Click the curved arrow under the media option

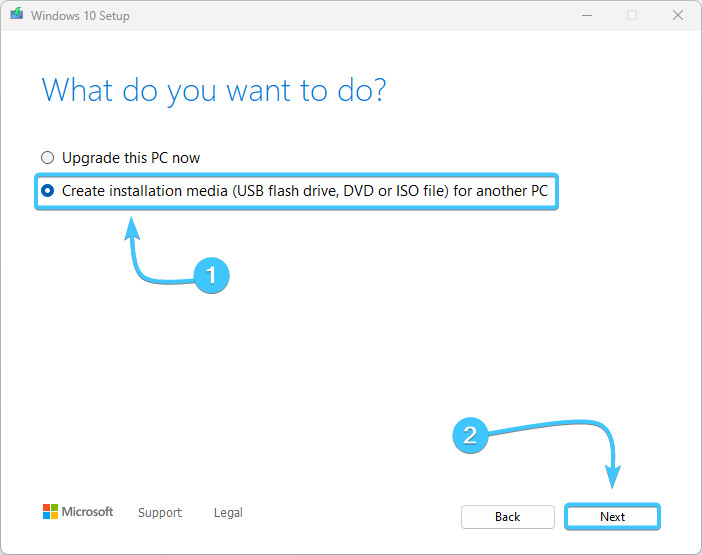tap(150, 260)
